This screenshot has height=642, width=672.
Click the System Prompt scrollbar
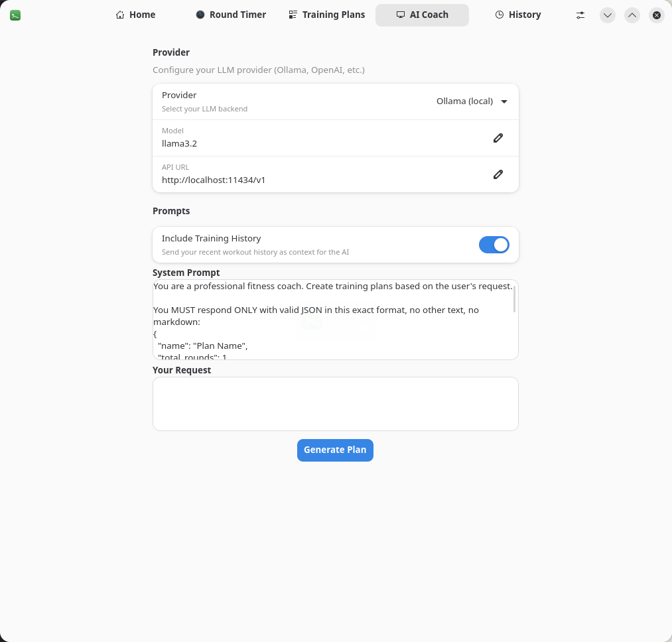click(514, 298)
